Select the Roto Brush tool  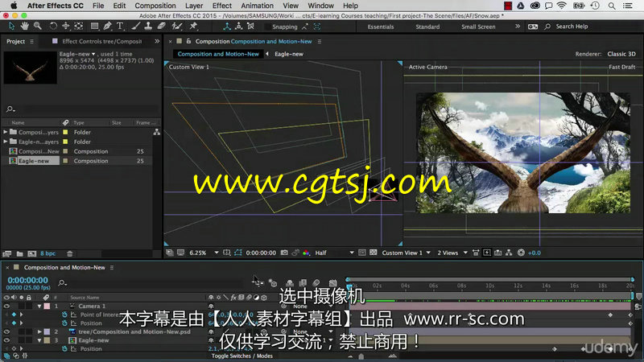point(177,27)
